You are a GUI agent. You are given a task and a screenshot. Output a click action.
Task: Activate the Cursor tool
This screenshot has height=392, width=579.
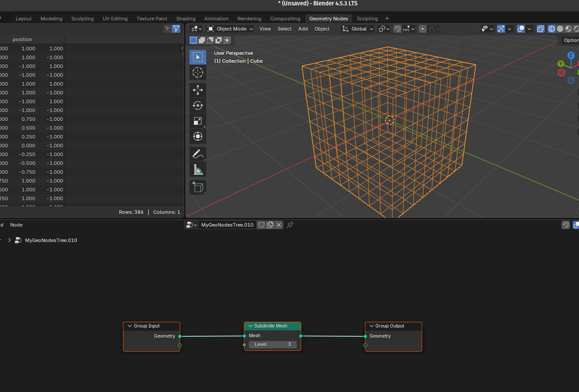[198, 72]
